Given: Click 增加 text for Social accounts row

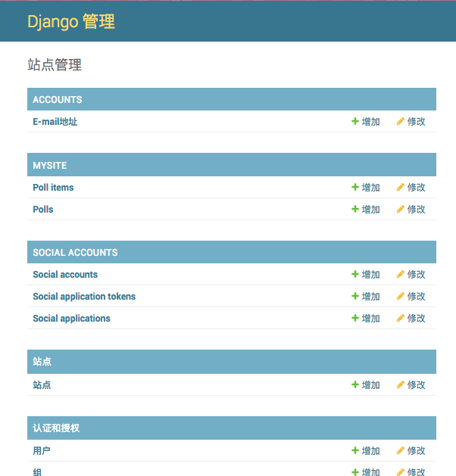Looking at the screenshot, I should click(x=371, y=275).
